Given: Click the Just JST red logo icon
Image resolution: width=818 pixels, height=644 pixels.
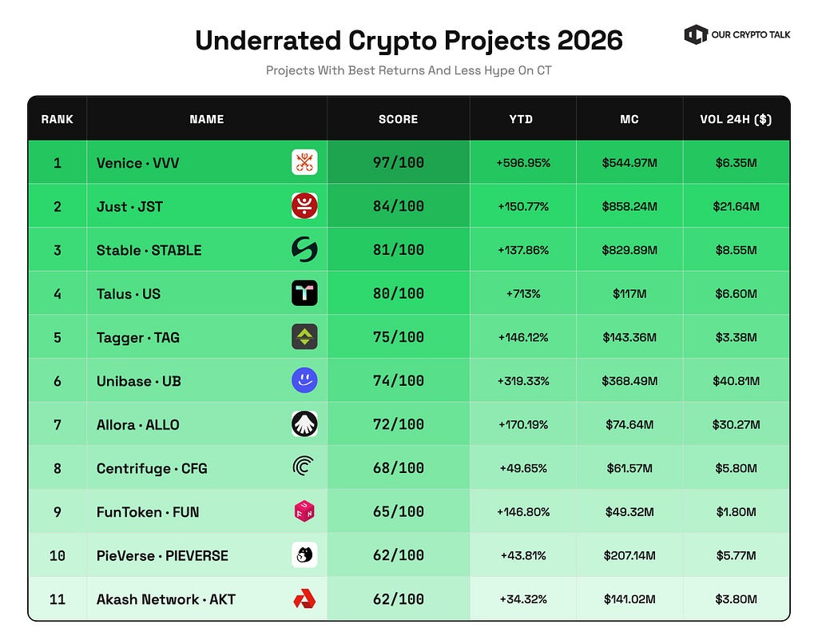Looking at the screenshot, I should [x=304, y=205].
